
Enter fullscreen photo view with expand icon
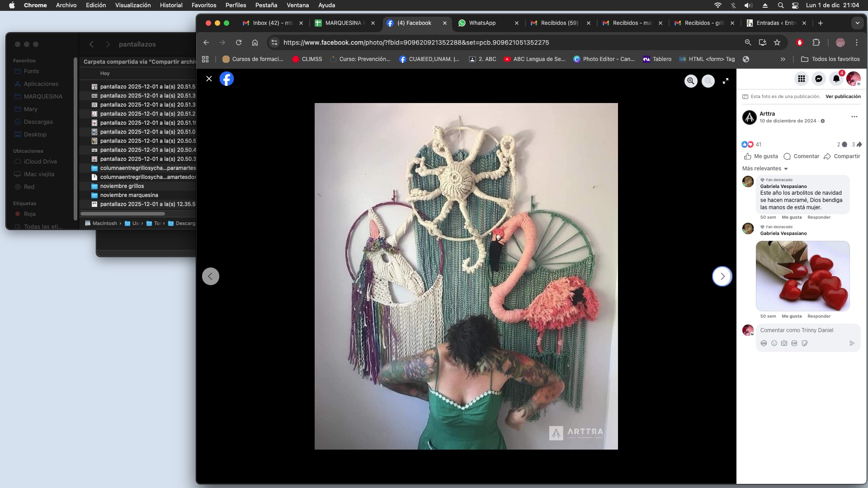(726, 81)
